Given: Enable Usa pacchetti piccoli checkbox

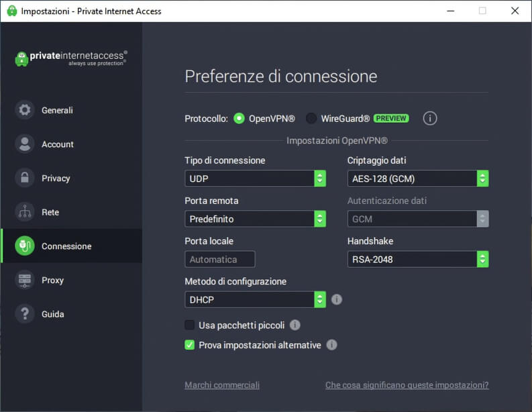Looking at the screenshot, I should (x=189, y=325).
